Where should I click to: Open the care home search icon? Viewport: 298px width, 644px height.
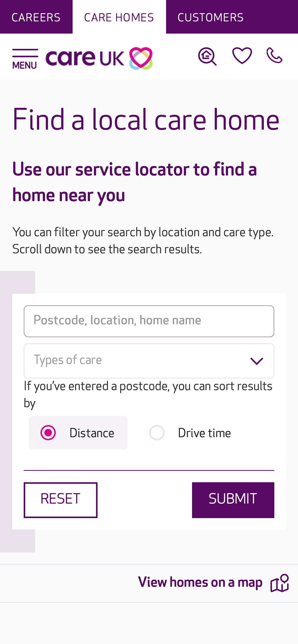click(x=207, y=56)
